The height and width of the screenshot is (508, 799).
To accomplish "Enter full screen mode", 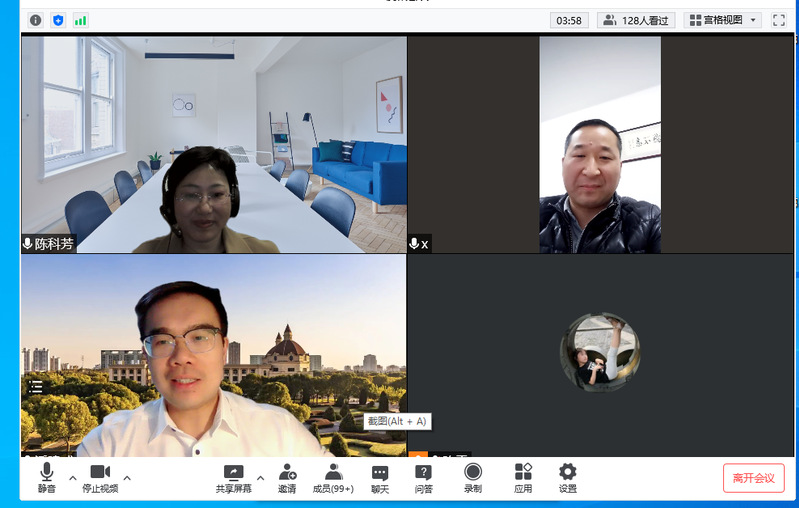I will (780, 20).
